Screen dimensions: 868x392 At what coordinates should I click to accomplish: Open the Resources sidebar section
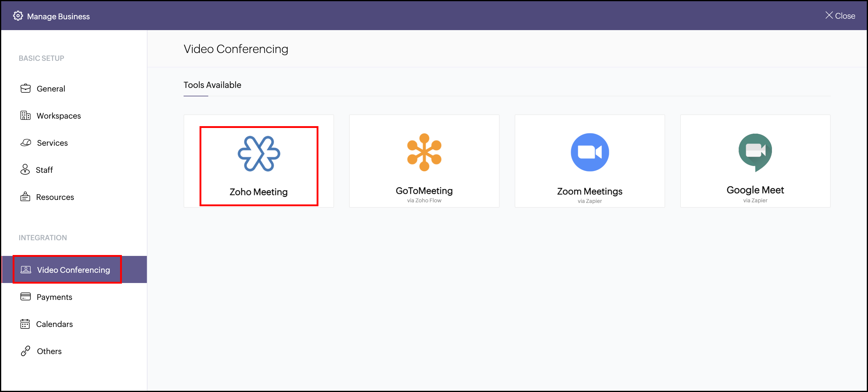tap(55, 197)
